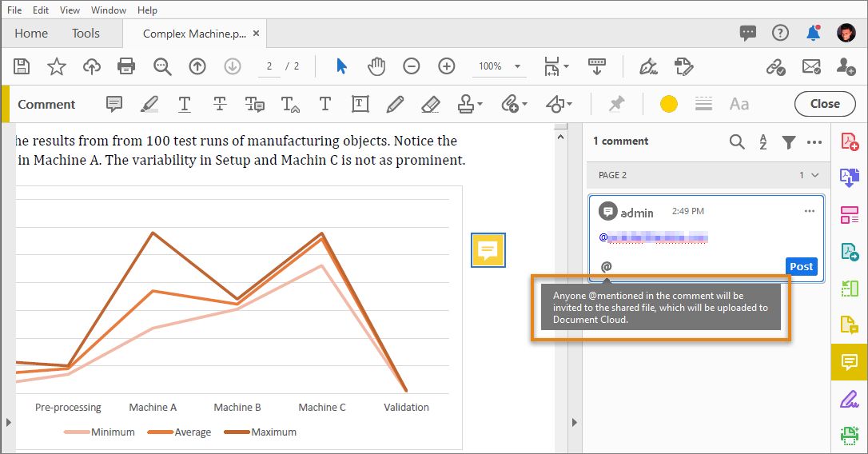This screenshot has height=454, width=868.
Task: Open the Fill & Sign pen icon
Action: [648, 66]
